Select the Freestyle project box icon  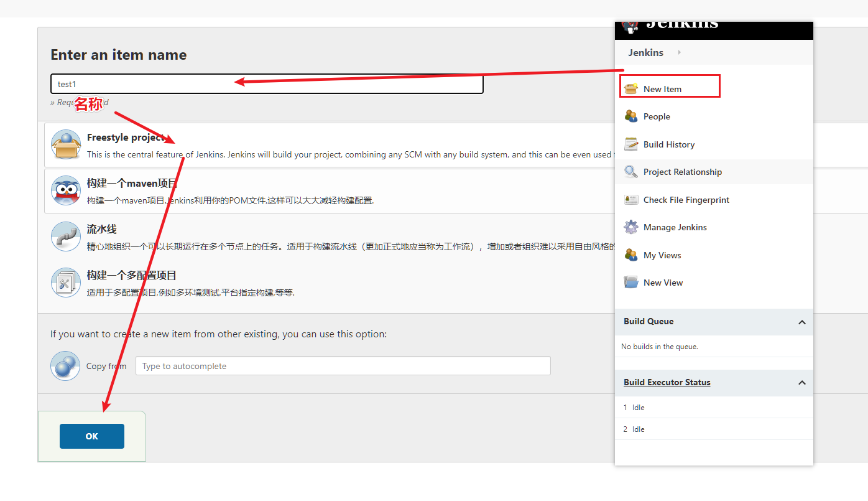pyautogui.click(x=66, y=145)
